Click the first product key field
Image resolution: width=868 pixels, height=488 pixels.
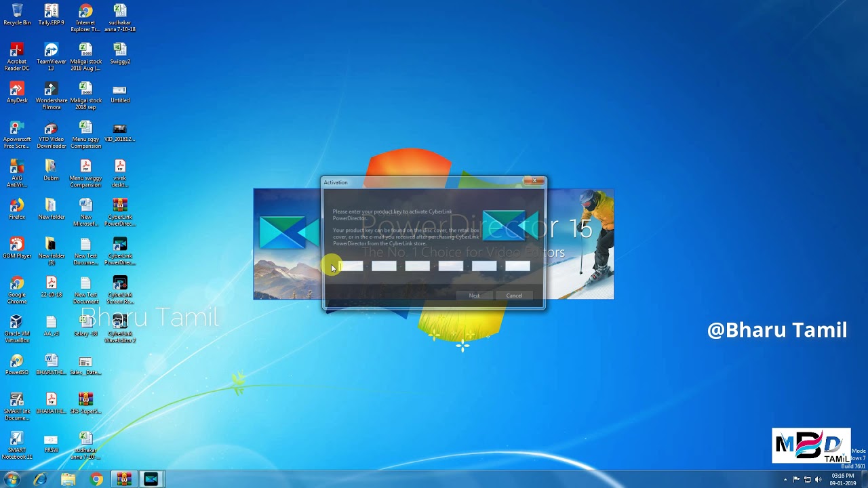point(351,266)
